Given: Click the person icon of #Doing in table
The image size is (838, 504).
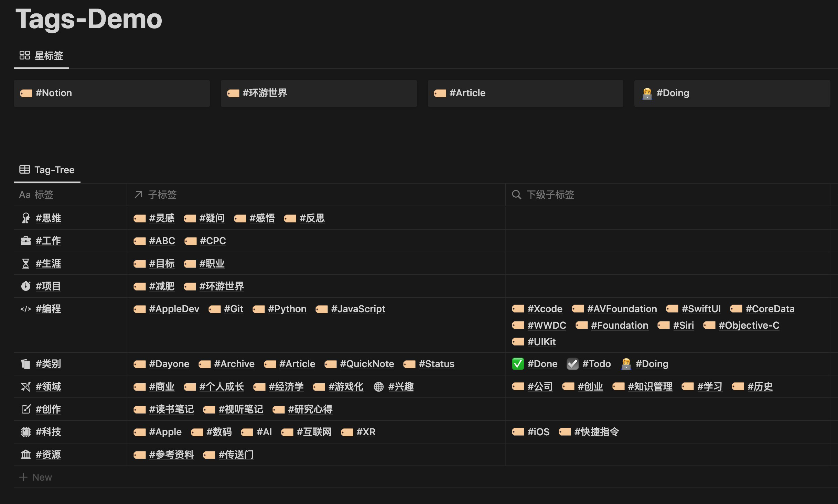Looking at the screenshot, I should click(626, 364).
